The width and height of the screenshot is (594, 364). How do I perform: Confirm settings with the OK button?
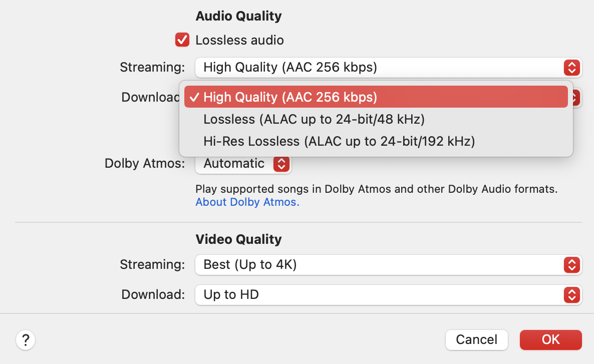click(x=550, y=340)
